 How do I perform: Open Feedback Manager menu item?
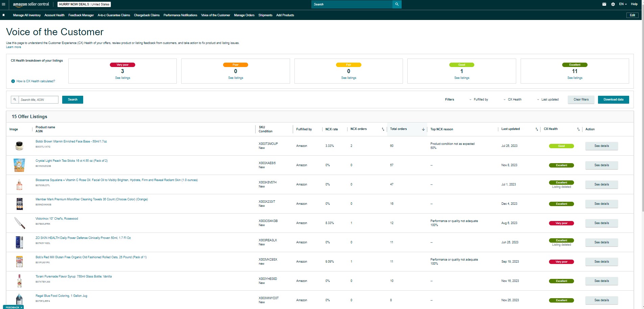pyautogui.click(x=81, y=15)
